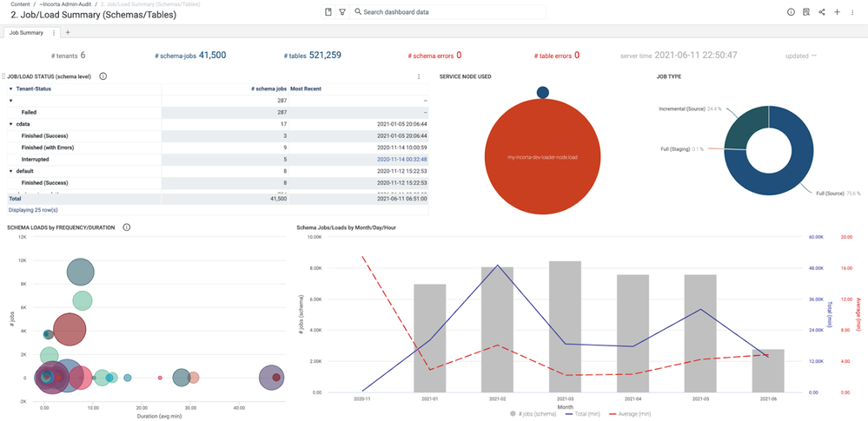
Task: Open the dashboard more options menu
Action: point(853,12)
